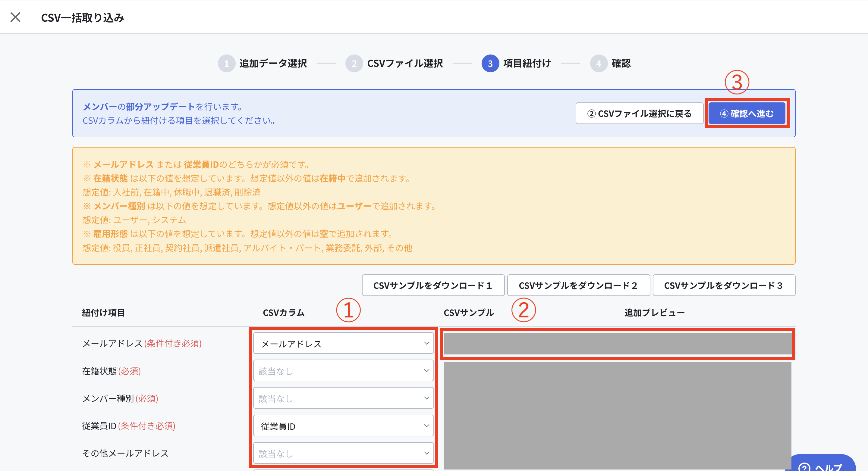This screenshot has height=471, width=868.
Task: Click the CSVサンプル column header
Action: click(469, 313)
